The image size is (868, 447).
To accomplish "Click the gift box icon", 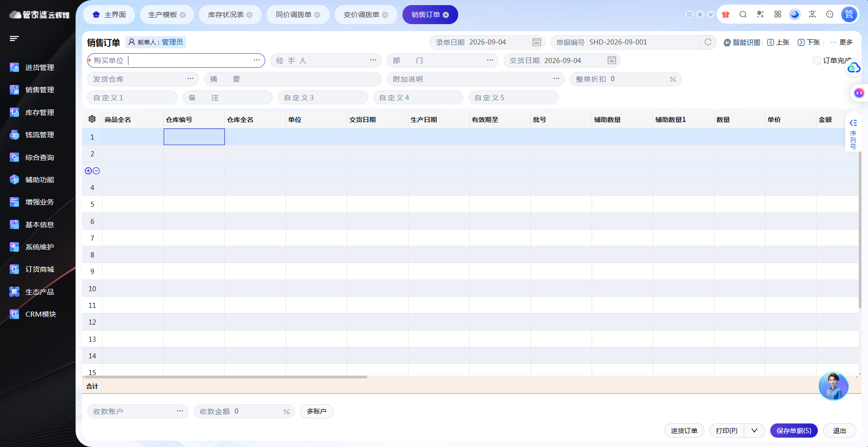I will pyautogui.click(x=726, y=14).
